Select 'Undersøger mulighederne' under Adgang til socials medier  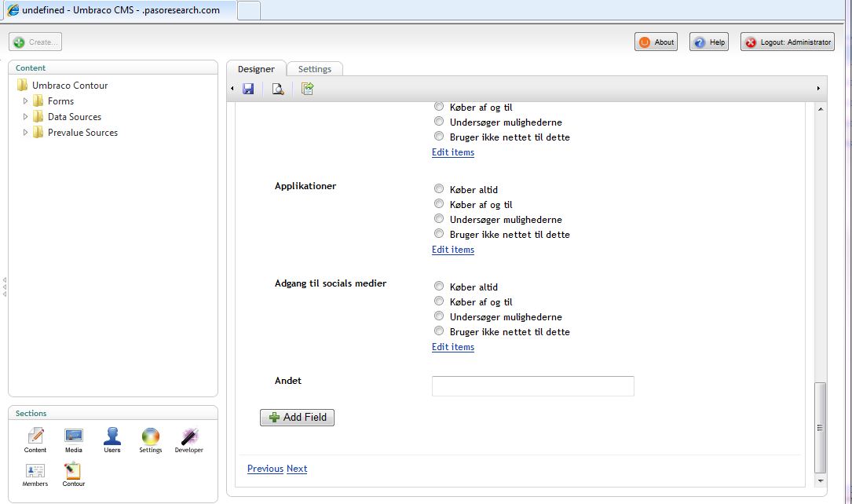pyautogui.click(x=439, y=316)
